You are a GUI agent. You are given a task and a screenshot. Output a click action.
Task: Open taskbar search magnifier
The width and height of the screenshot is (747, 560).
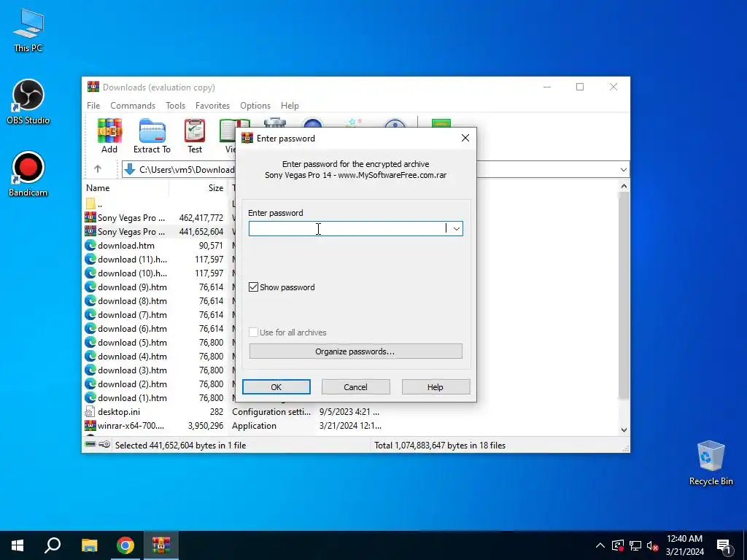click(53, 545)
